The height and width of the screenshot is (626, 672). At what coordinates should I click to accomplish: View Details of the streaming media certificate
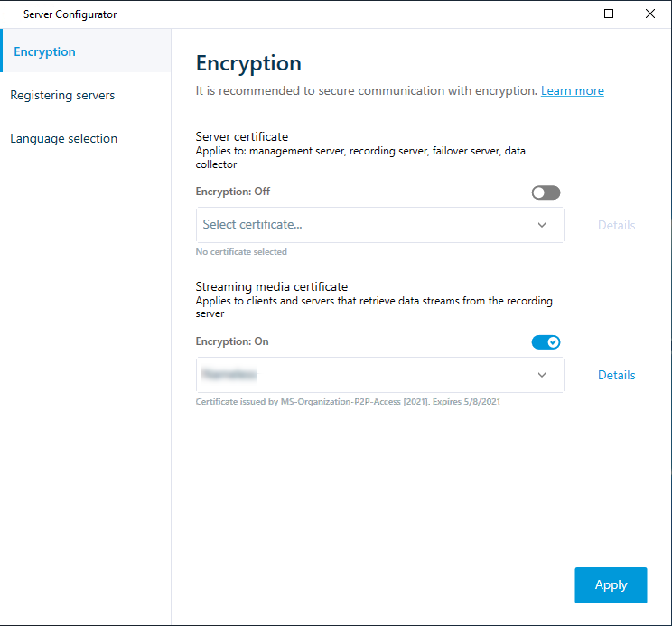(x=616, y=375)
